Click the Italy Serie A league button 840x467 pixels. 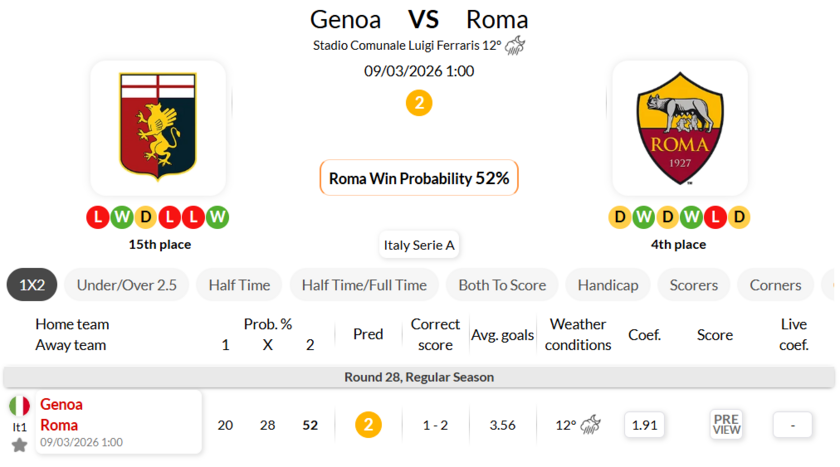point(419,245)
